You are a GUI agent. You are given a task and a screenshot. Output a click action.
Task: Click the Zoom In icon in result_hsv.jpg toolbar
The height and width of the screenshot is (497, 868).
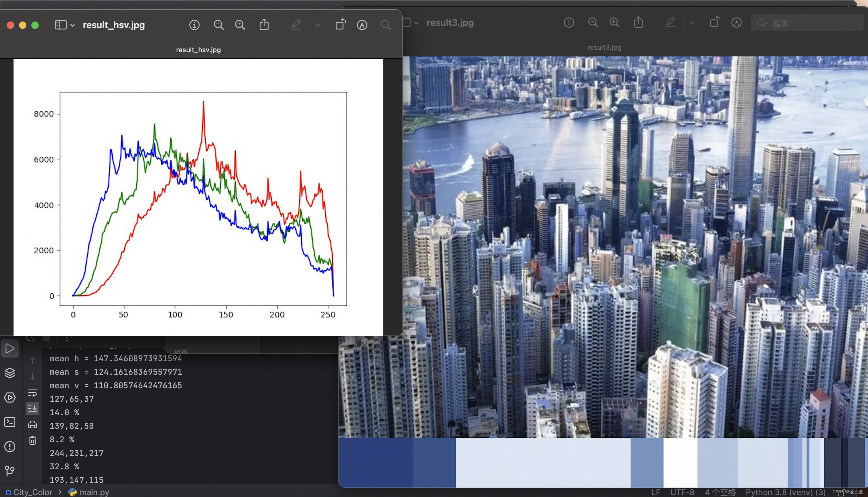tap(240, 25)
